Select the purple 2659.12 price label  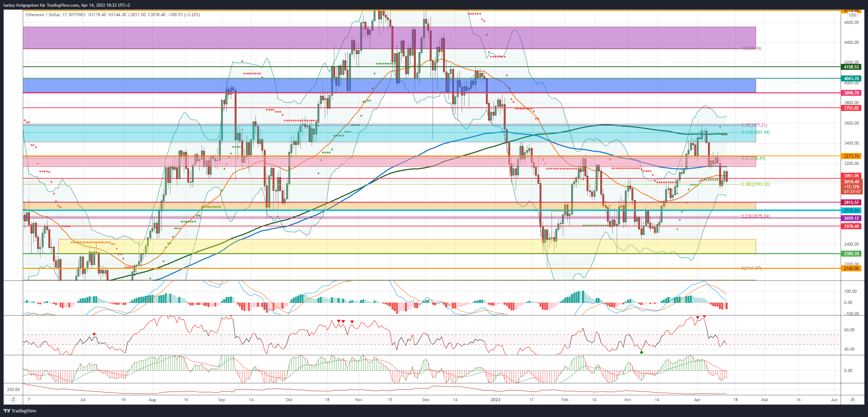point(851,218)
